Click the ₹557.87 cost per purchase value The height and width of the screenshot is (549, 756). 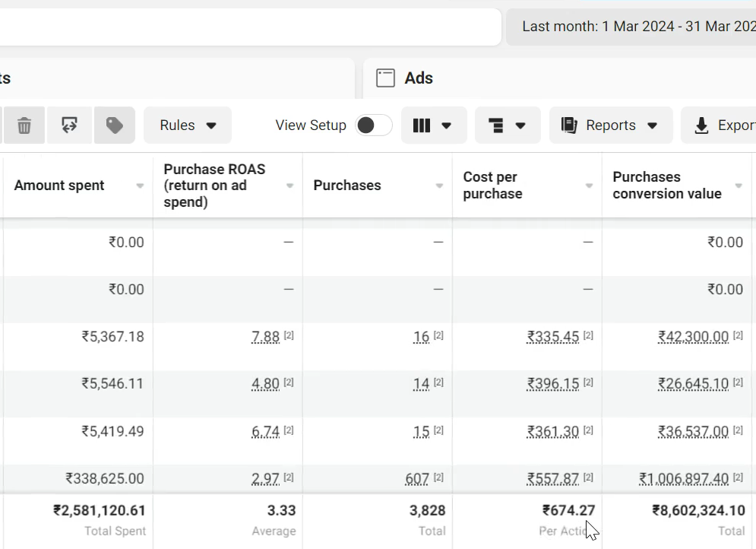(552, 479)
